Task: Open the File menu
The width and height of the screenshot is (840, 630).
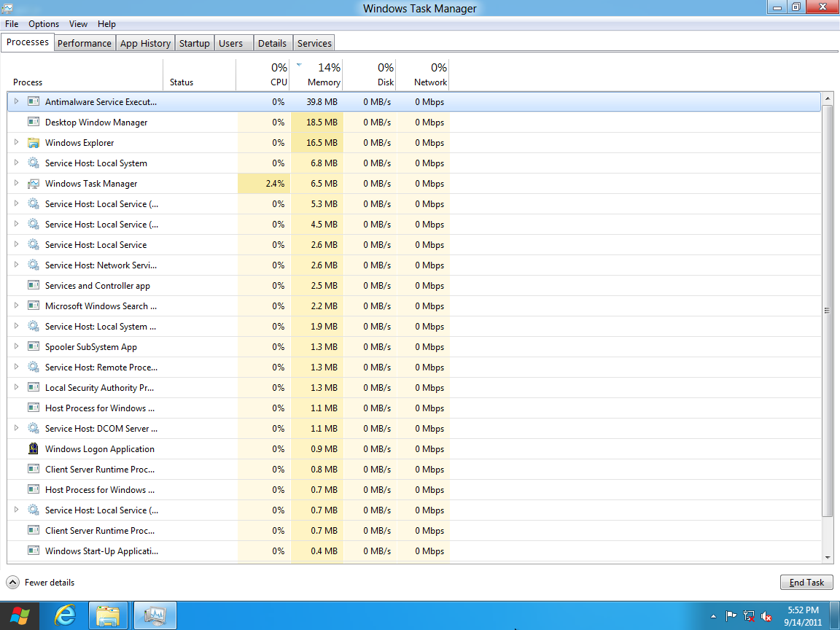Action: point(12,23)
